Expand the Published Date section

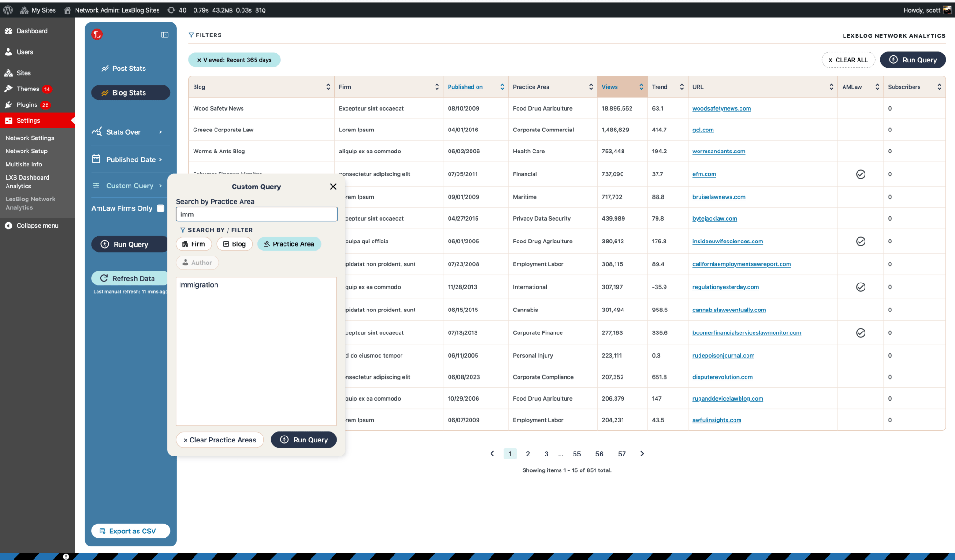click(x=128, y=159)
